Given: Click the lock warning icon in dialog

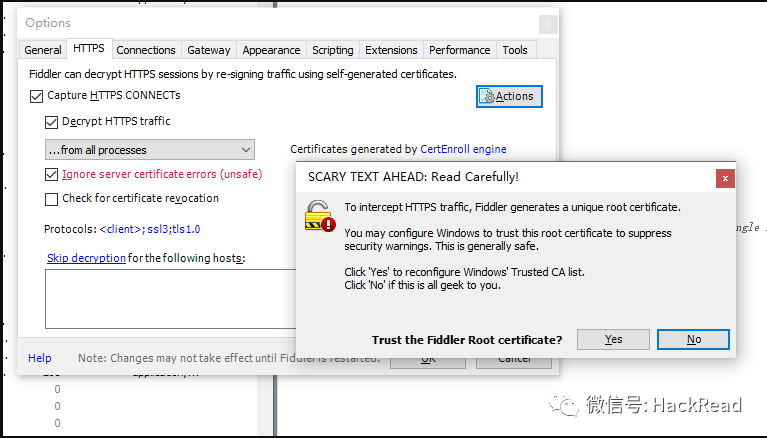Looking at the screenshot, I should [319, 216].
